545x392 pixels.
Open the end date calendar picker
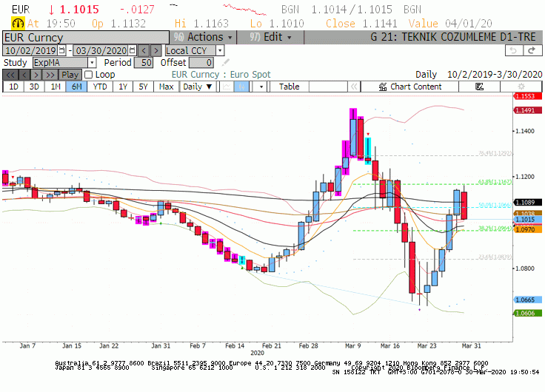point(132,51)
